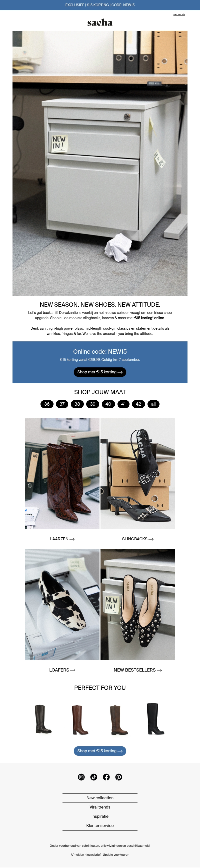Choose the 'all' sizes pill
Image resolution: width=200 pixels, height=868 pixels.
click(153, 404)
